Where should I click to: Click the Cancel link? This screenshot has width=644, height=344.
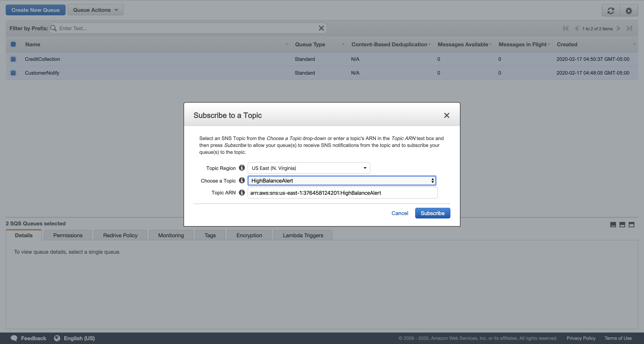coord(399,213)
